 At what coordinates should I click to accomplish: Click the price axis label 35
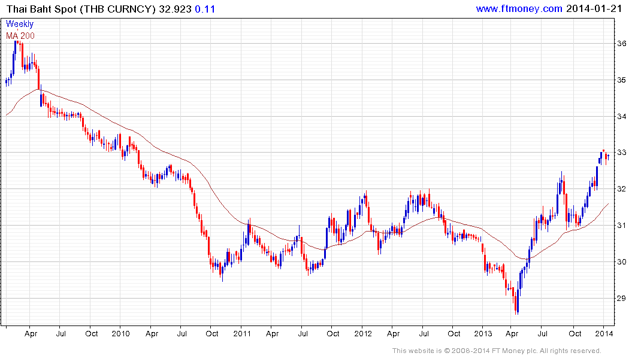pos(621,80)
